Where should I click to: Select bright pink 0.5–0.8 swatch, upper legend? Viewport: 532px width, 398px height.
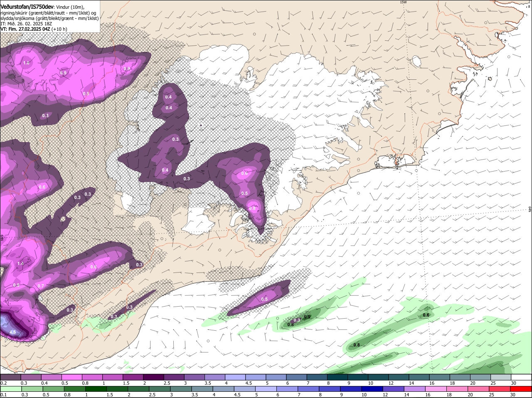pos(72,377)
